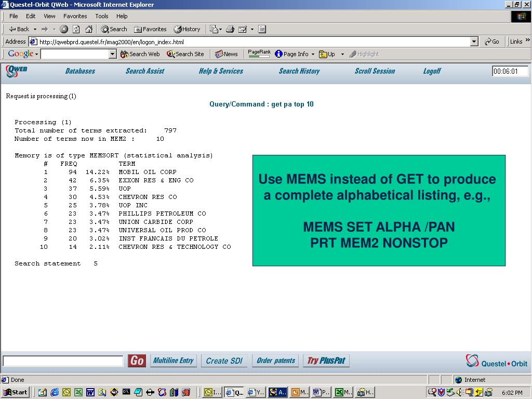The height and width of the screenshot is (399, 532).
Task: Click the Highlight toolbar button
Action: click(x=364, y=54)
